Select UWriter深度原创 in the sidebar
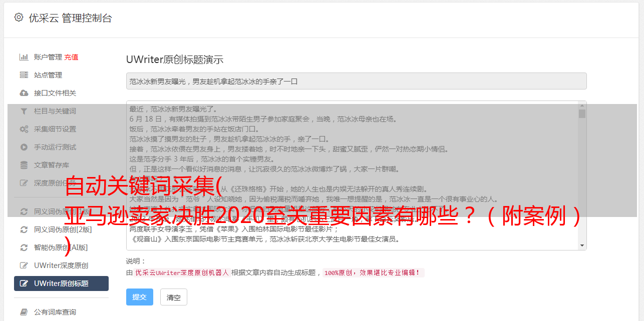The height and width of the screenshot is (321, 644). (61, 265)
